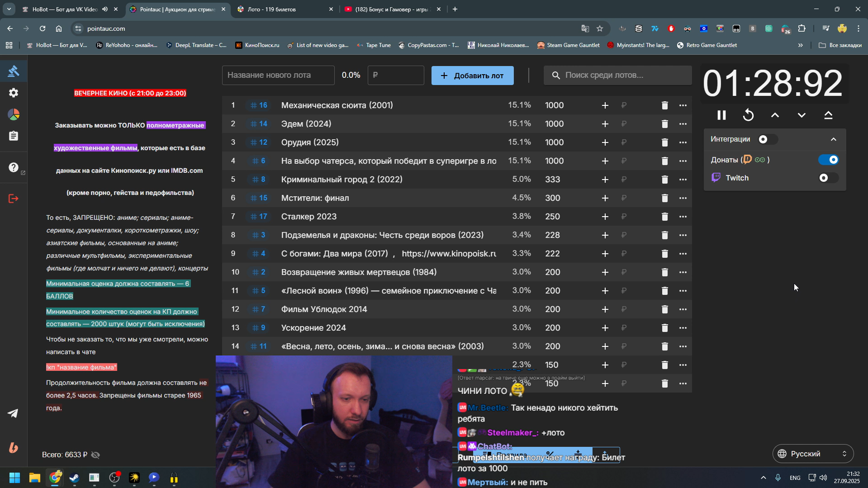Add amount to Фильм Ублюдок 2014 with plus

(x=605, y=309)
